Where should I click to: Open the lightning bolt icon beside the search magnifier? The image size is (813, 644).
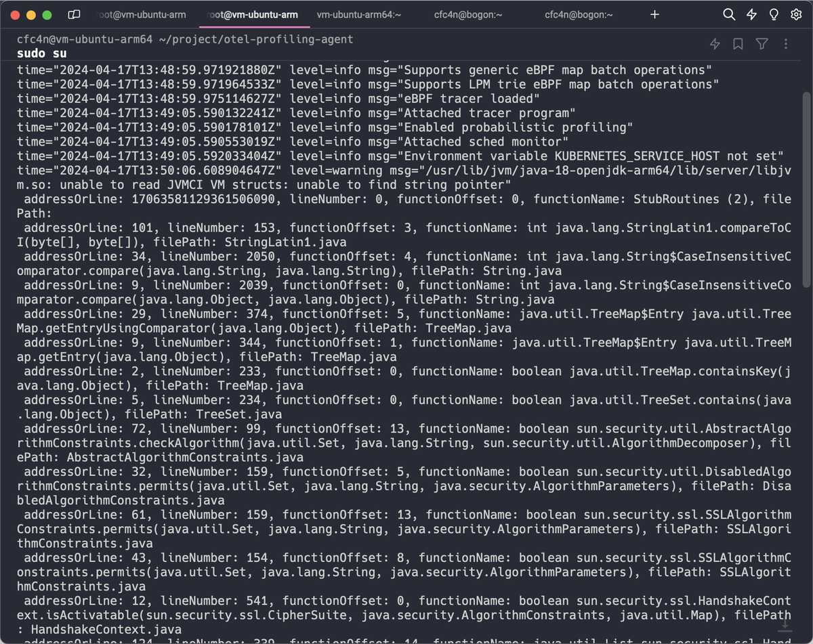click(x=751, y=14)
